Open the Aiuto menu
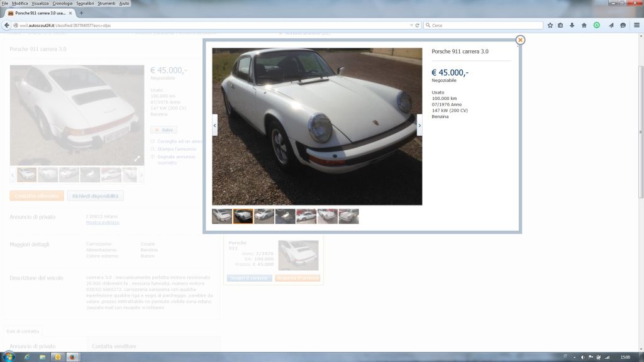Viewport: 644px width, 362px height. click(x=124, y=3)
